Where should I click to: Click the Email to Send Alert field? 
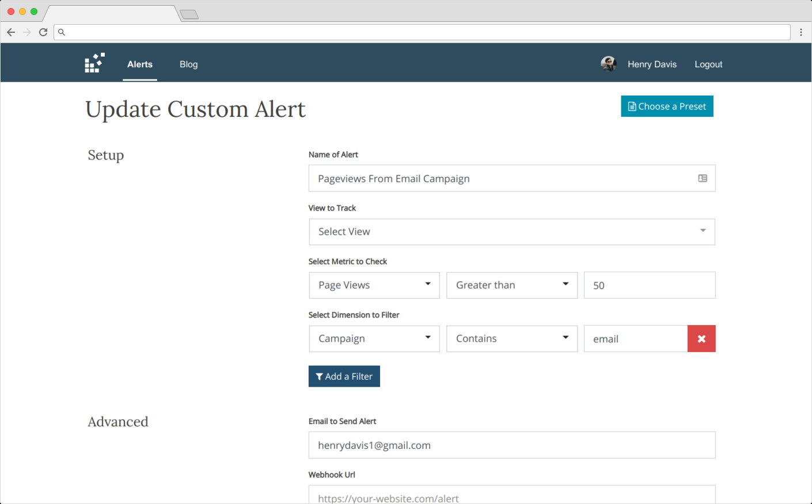tap(512, 445)
